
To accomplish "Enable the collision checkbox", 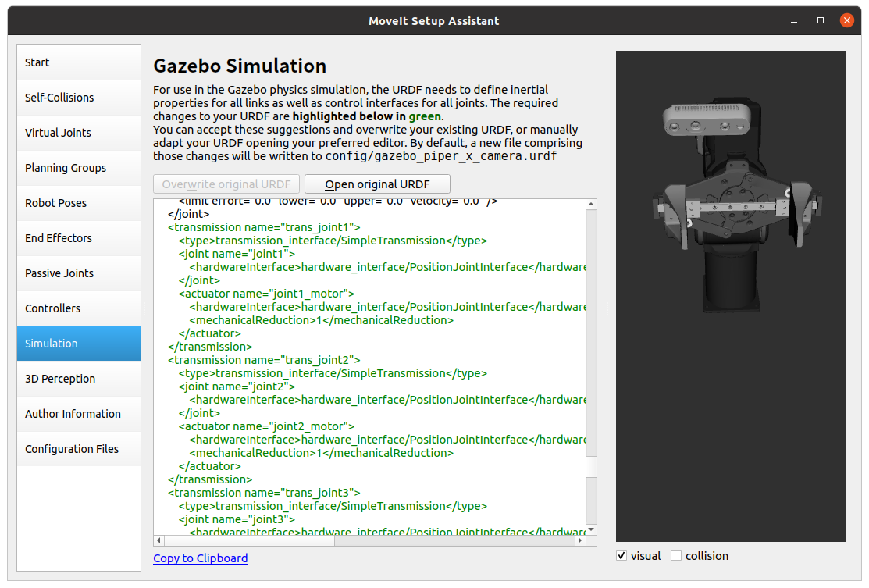I will pyautogui.click(x=676, y=555).
